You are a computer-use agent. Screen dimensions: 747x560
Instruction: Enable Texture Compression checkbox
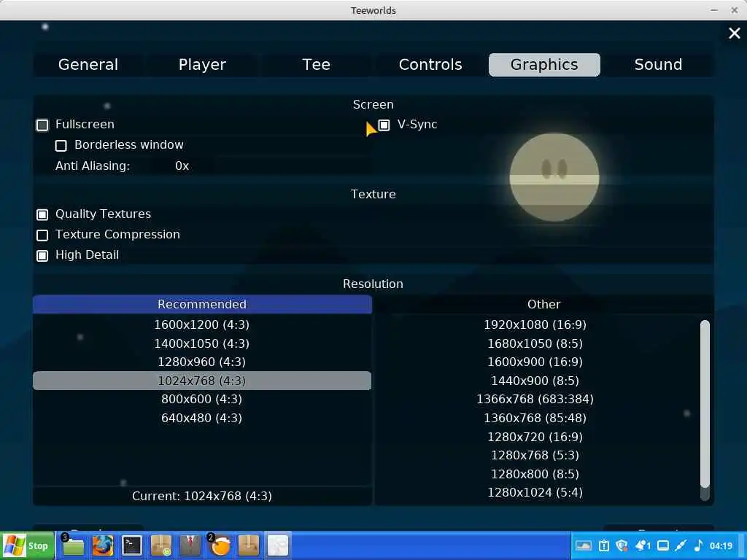click(42, 236)
